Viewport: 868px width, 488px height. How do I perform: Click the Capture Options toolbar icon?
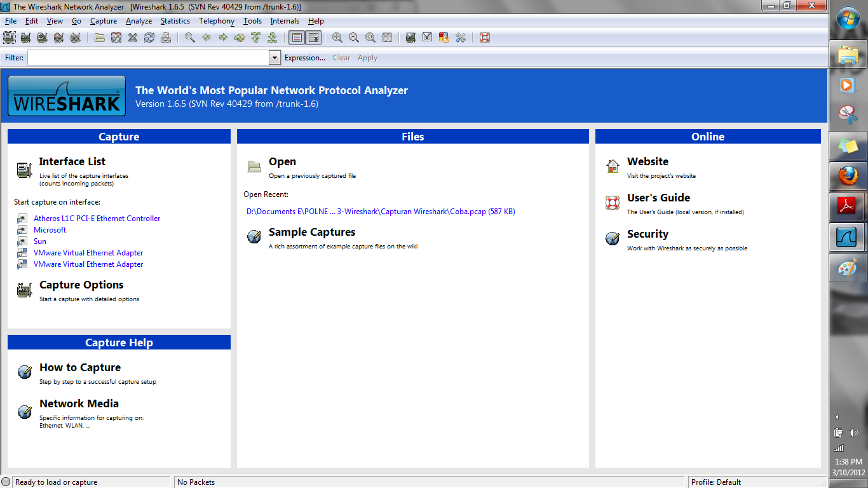25,37
